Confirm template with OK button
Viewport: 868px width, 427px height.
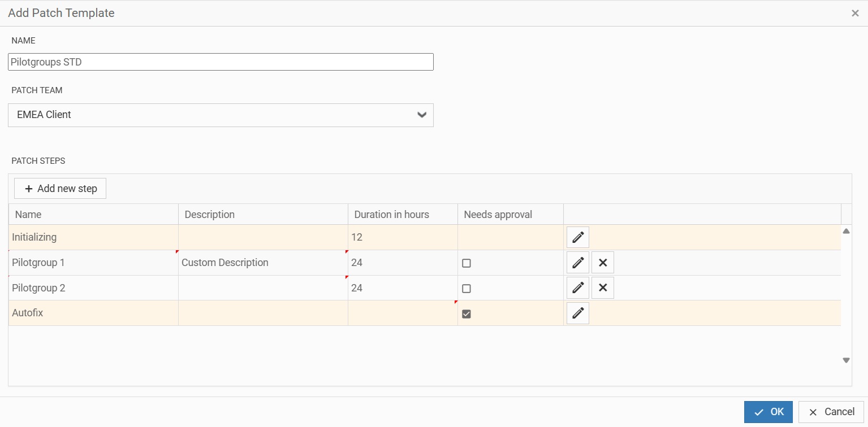768,412
